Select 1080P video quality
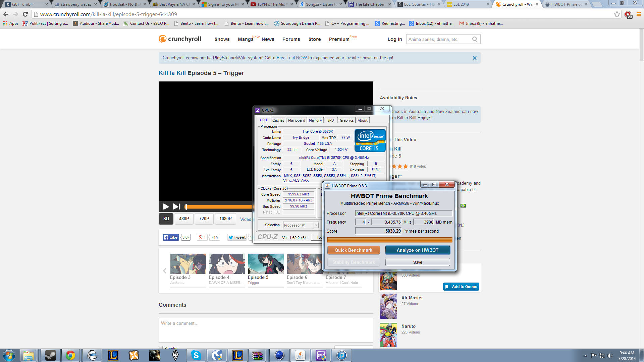 [225, 219]
